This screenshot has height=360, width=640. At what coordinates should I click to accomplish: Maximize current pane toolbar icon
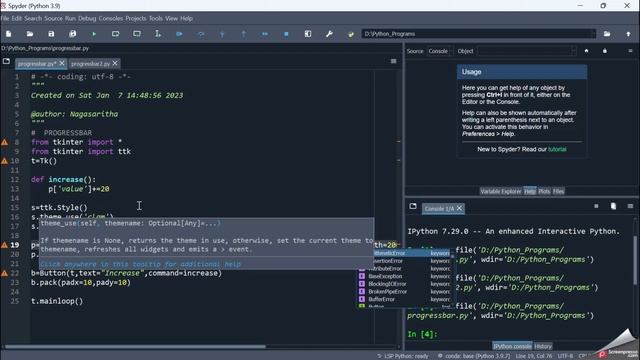pyautogui.click(x=308, y=34)
